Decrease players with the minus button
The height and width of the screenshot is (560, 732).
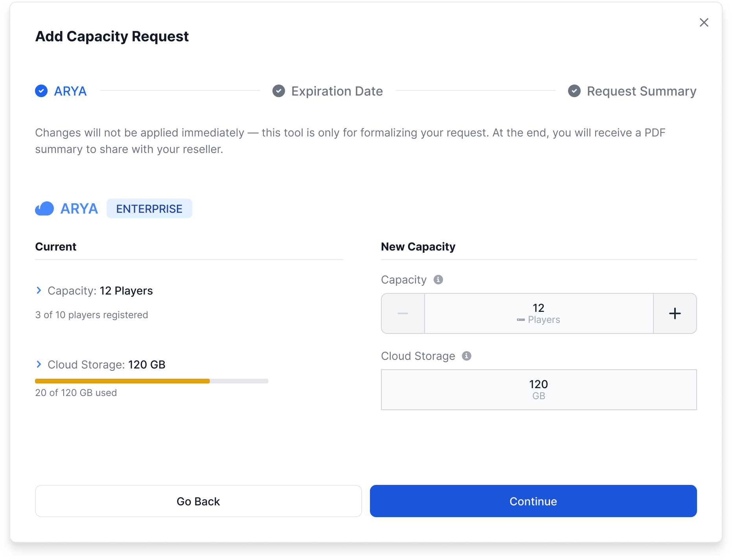click(403, 313)
